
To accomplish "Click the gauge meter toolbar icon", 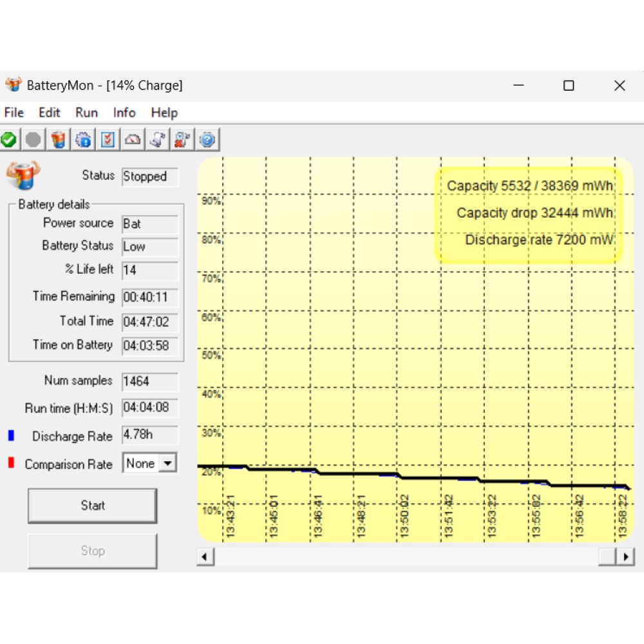I will click(133, 139).
